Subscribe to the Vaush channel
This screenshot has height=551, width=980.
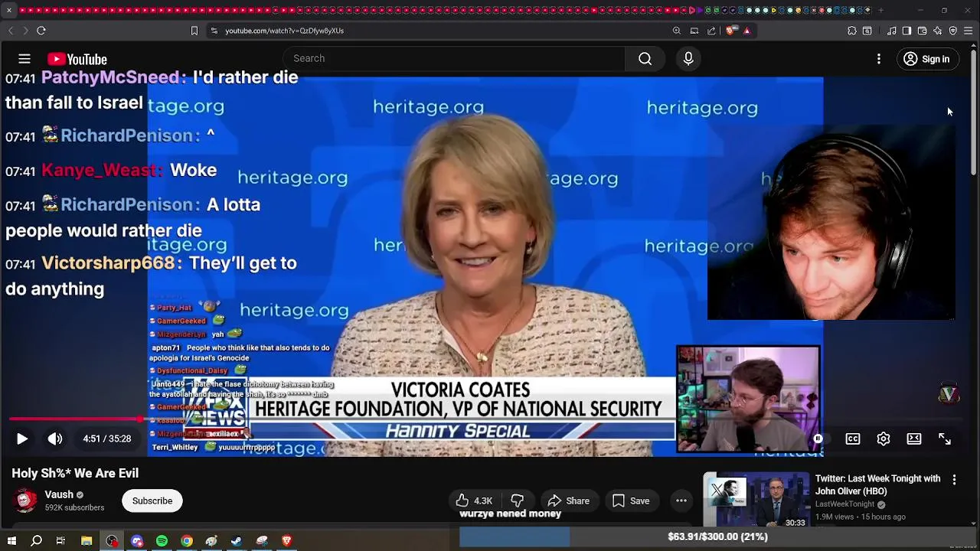pyautogui.click(x=152, y=500)
